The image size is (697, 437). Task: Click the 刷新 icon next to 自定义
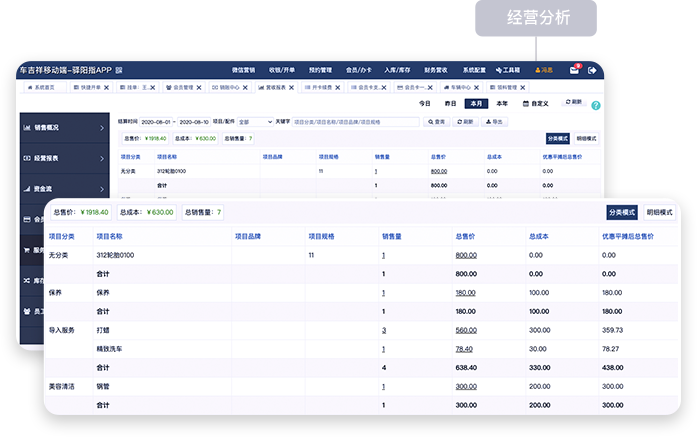tap(573, 103)
